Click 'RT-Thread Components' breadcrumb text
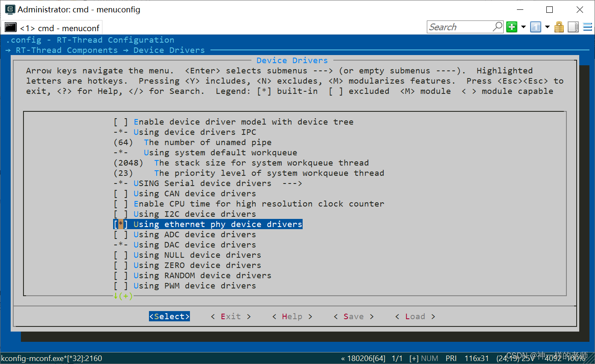This screenshot has height=364, width=595. [67, 50]
